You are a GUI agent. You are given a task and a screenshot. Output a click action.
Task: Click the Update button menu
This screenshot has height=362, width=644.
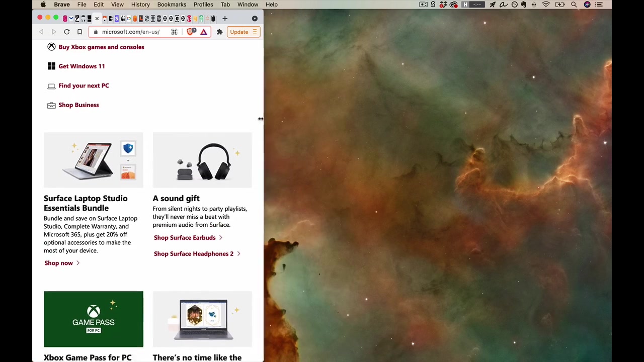[x=244, y=32]
